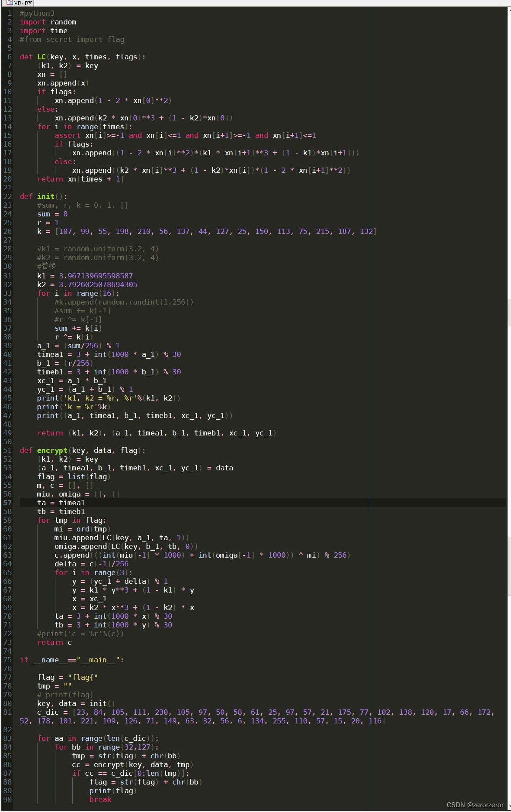Click the k list starting with 107
The height and width of the screenshot is (812, 511).
pos(207,231)
